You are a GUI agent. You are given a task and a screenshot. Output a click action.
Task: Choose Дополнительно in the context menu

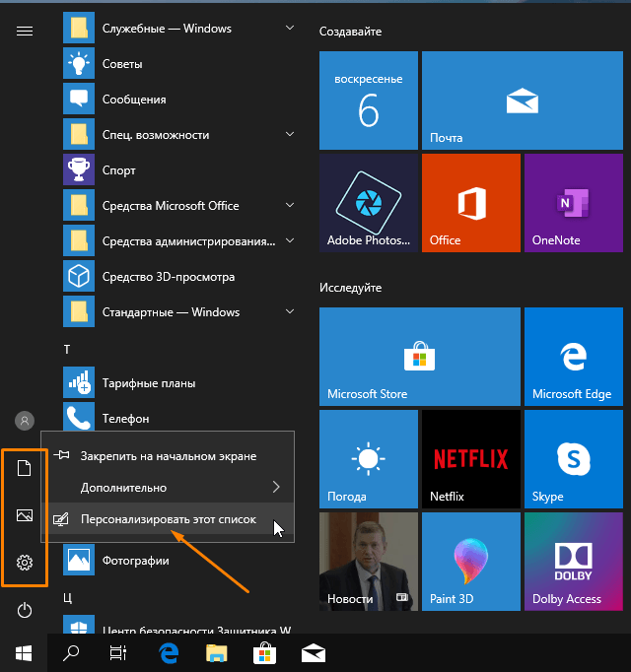168,488
